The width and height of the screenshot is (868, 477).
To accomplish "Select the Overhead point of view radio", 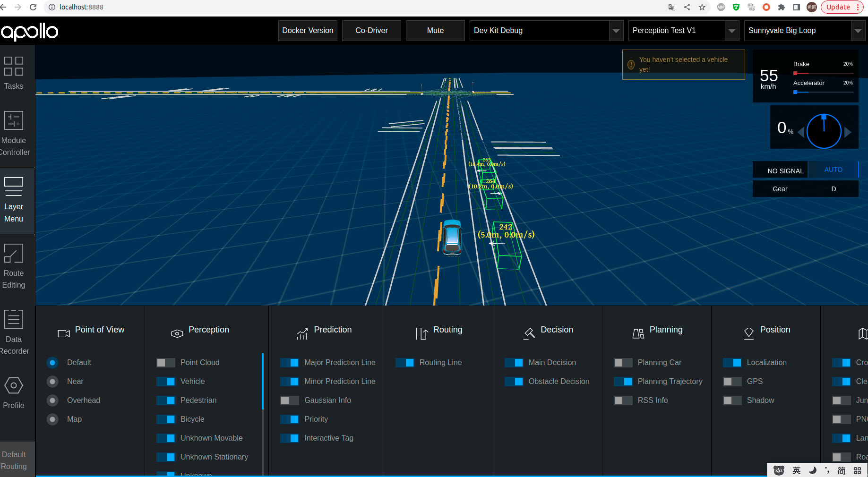I will 52,400.
